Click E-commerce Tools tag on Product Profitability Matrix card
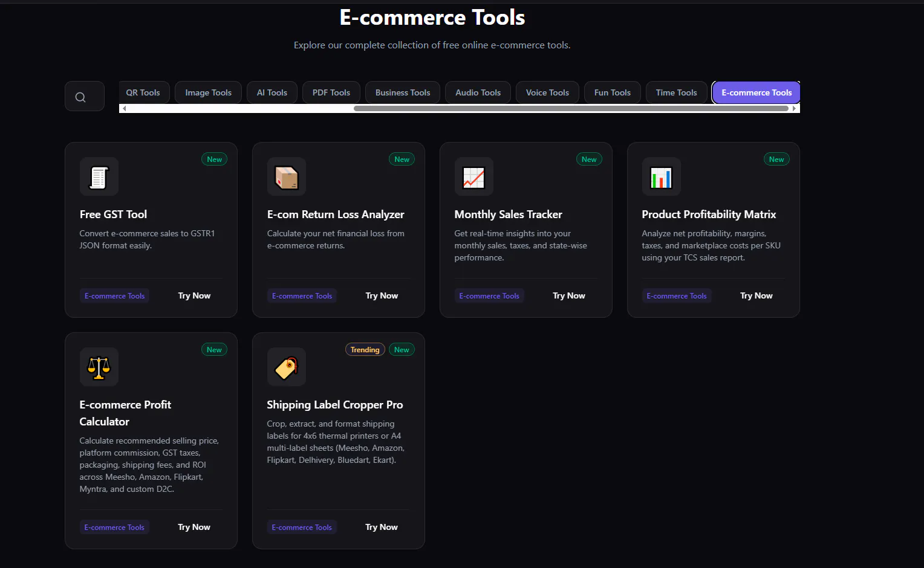The image size is (924, 568). click(677, 295)
